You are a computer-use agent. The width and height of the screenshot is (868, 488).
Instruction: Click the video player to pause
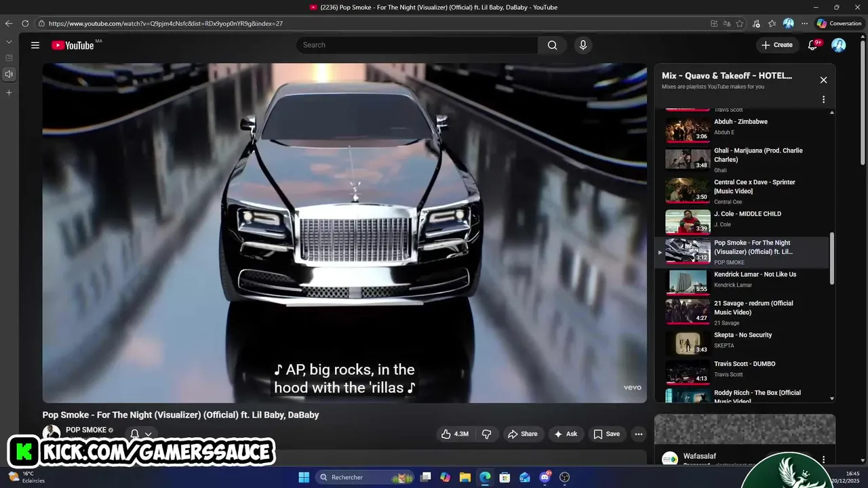[x=344, y=233]
